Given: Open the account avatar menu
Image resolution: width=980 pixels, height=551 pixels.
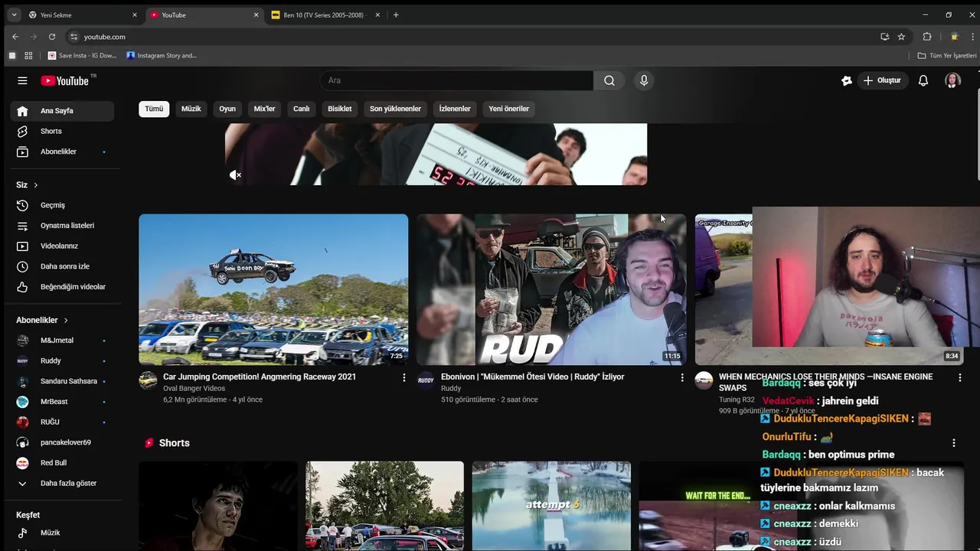Looking at the screenshot, I should [x=952, y=80].
